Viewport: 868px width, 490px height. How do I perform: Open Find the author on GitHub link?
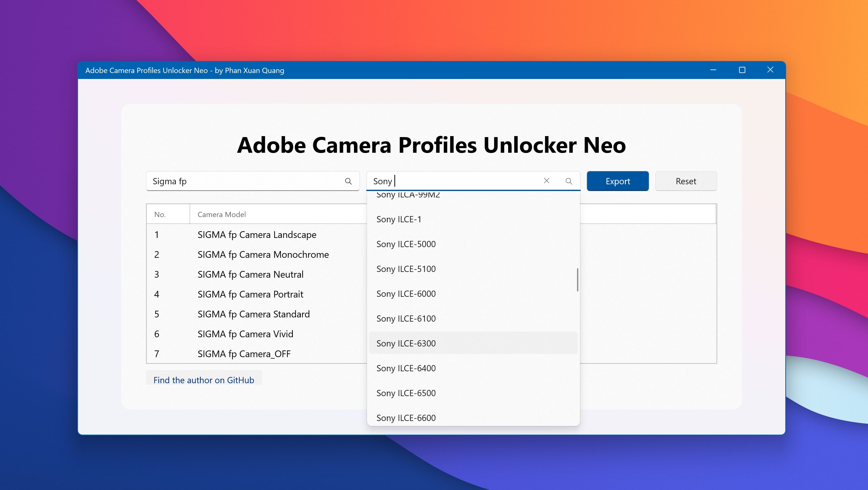tap(203, 380)
